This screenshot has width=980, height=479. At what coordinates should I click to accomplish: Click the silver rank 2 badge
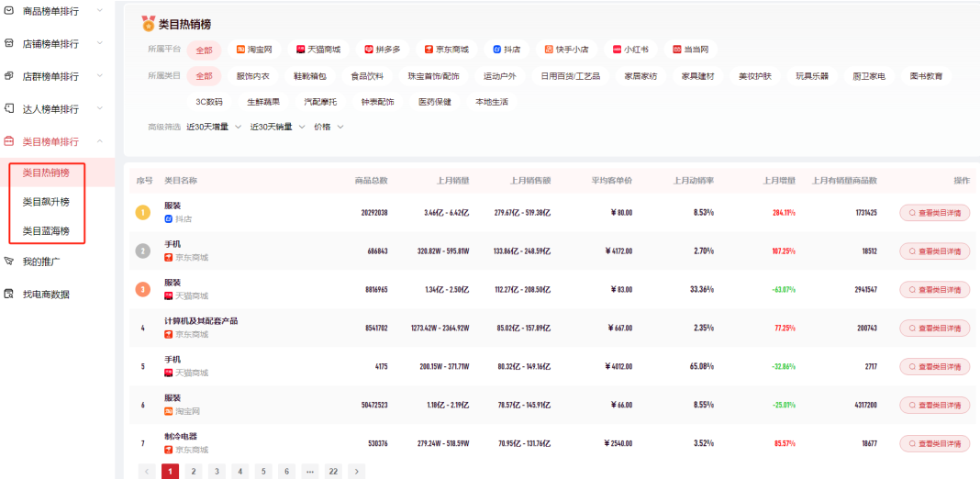pos(143,251)
